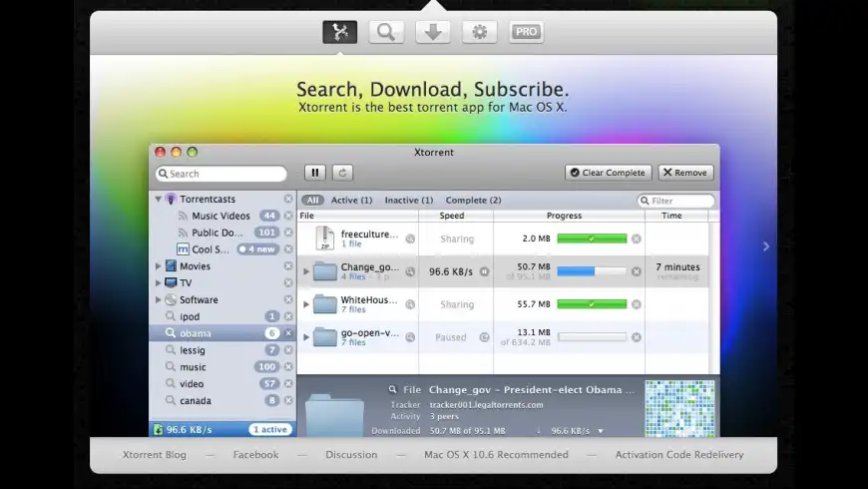The image size is (868, 489).
Task: Open the Facebook link
Action: pos(255,455)
